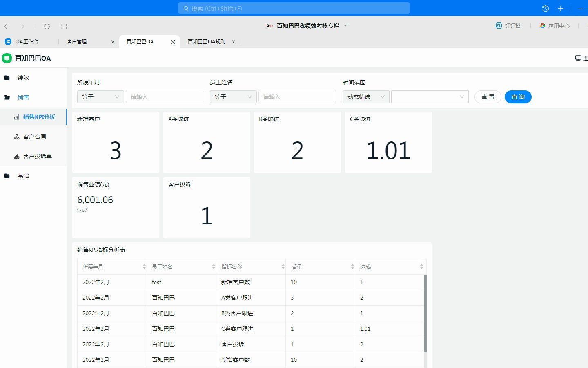The height and width of the screenshot is (368, 588).
Task: Expand the 绩效 folder in sidebar
Action: [23, 78]
